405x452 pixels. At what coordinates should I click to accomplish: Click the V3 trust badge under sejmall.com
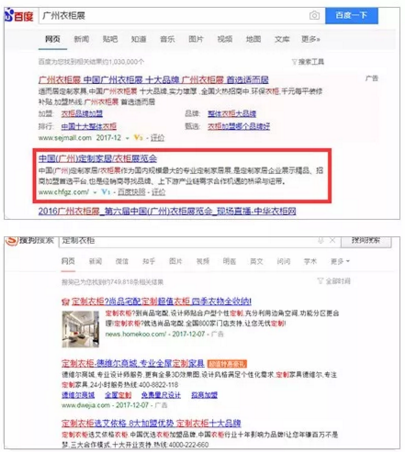point(138,137)
